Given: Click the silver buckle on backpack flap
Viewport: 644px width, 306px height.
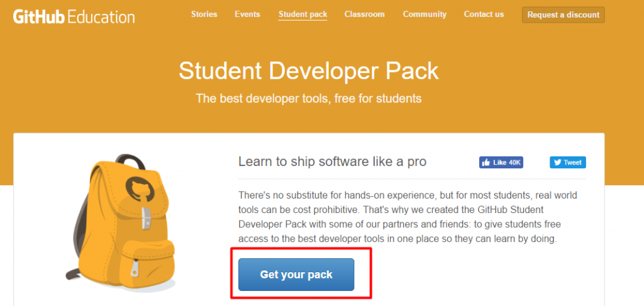Looking at the screenshot, I should click(145, 218).
